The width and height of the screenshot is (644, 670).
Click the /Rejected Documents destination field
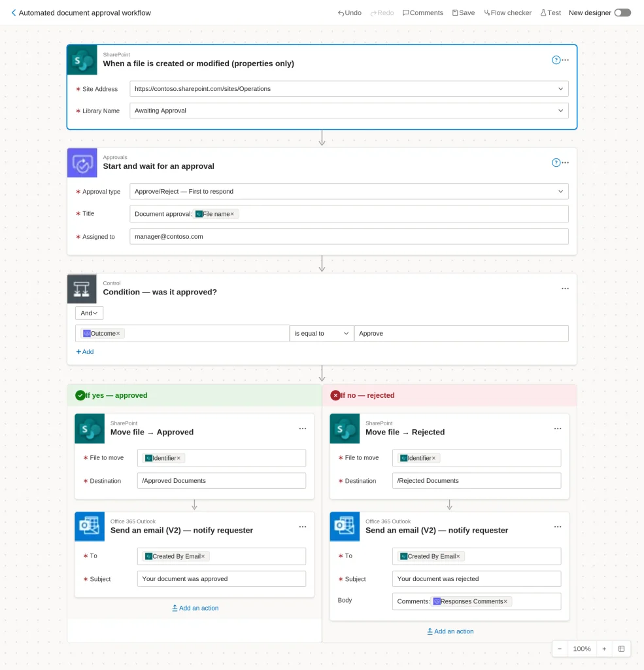pyautogui.click(x=477, y=481)
